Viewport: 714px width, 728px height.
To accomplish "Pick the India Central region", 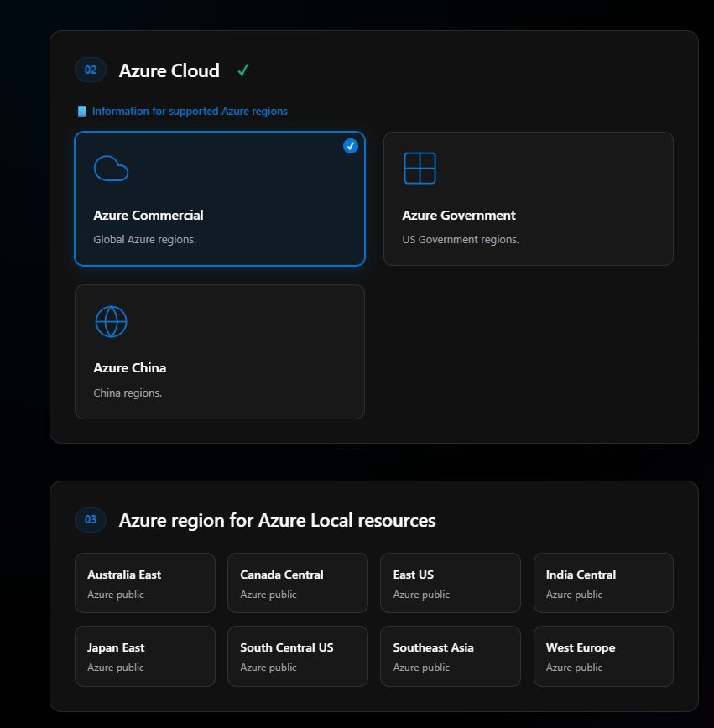I will pos(603,583).
